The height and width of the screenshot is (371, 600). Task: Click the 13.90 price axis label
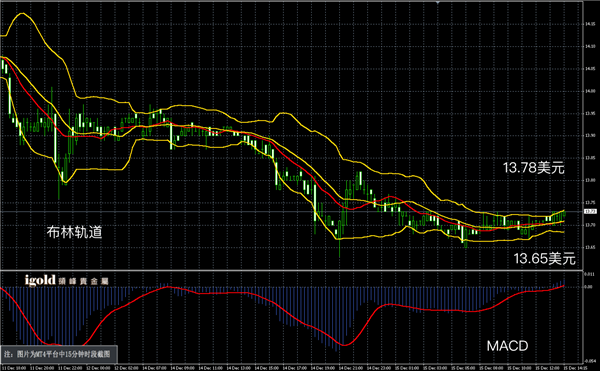(x=590, y=135)
